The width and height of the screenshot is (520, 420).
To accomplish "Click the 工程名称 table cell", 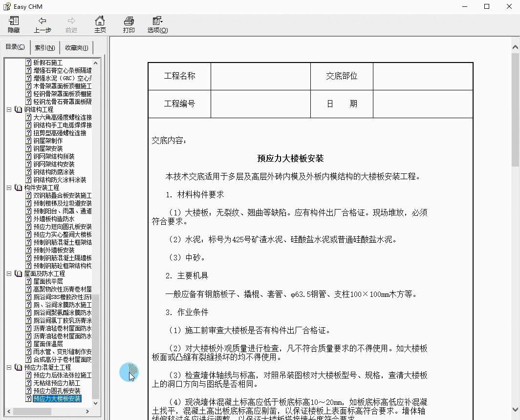I will click(179, 76).
